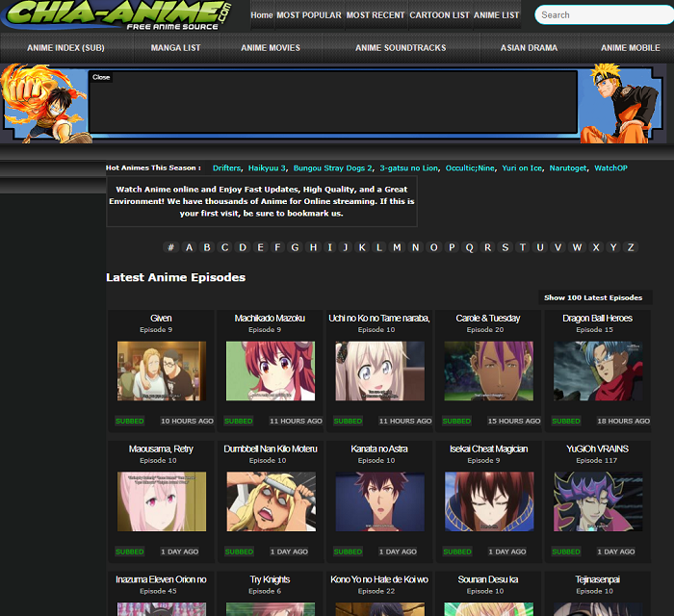The image size is (674, 616).
Task: Filter anime by letter Q
Action: [469, 247]
